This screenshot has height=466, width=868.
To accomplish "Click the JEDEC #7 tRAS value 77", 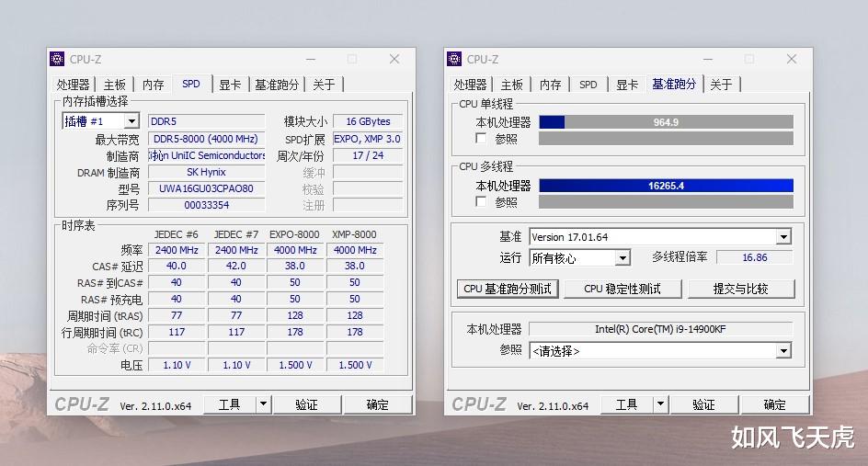I will pyautogui.click(x=236, y=315).
